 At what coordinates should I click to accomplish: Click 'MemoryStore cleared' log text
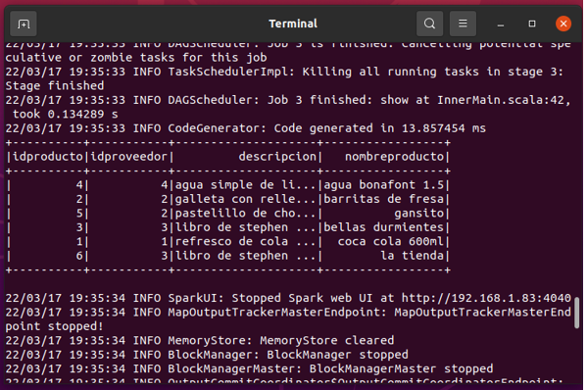[x=327, y=340]
